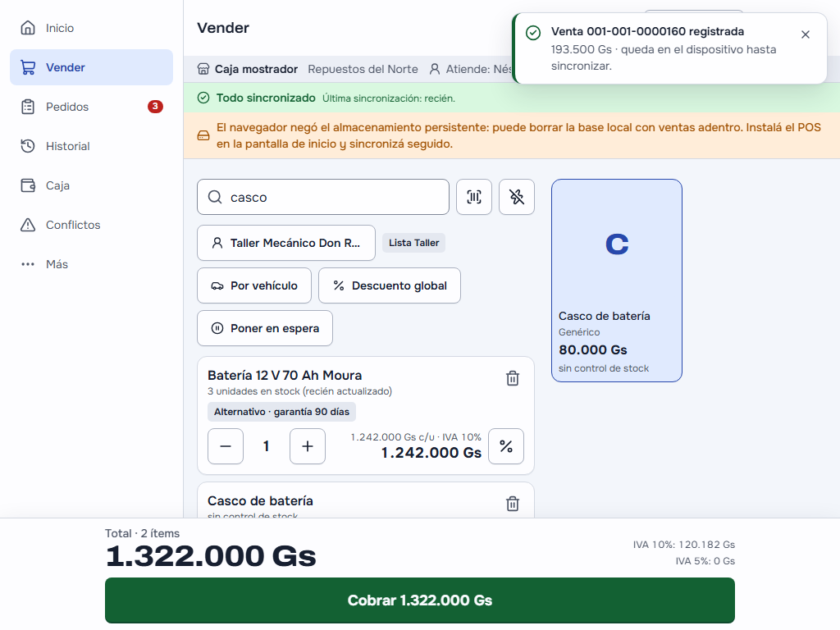The height and width of the screenshot is (630, 840).
Task: Click the Alternativo · garantía 90 días tag
Action: 282,412
